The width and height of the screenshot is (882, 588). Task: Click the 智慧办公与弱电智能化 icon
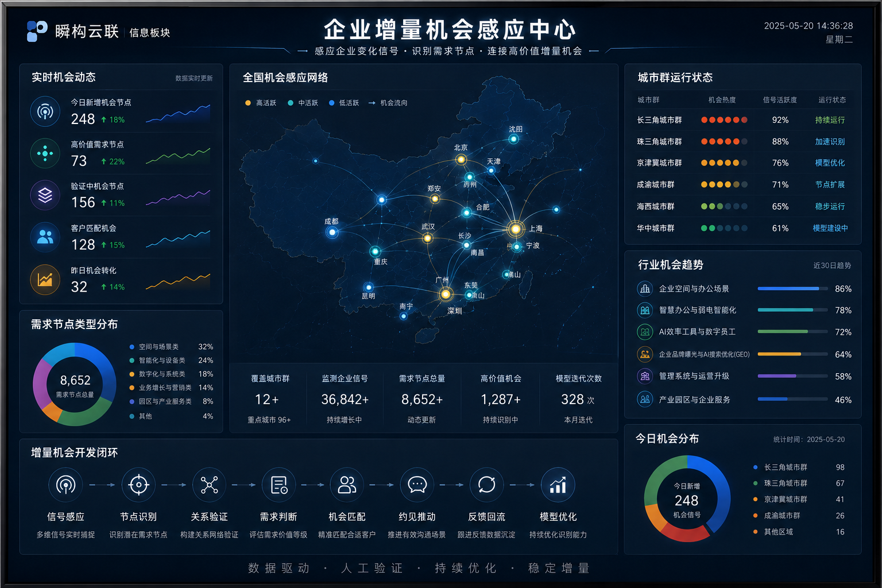(x=645, y=310)
